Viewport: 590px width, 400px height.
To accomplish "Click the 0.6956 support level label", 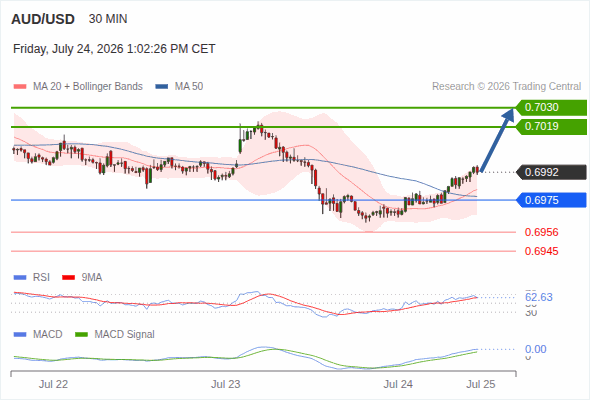I will (x=541, y=232).
